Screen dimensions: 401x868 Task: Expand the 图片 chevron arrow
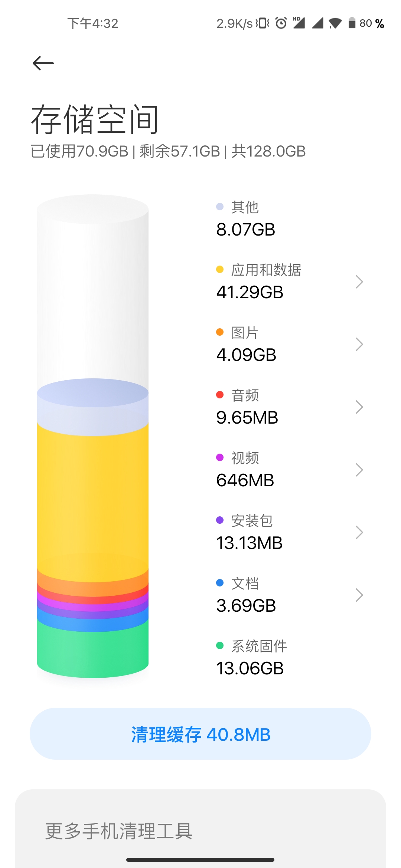point(359,344)
